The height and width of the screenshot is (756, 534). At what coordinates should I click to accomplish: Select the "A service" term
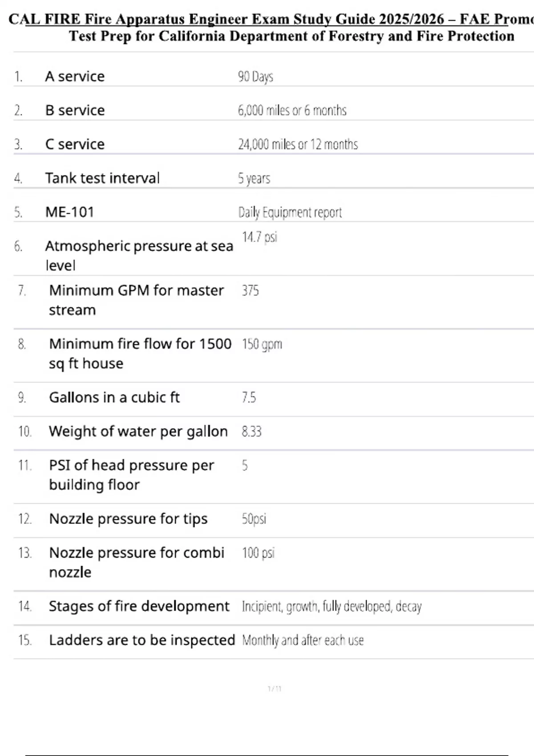[x=75, y=76]
